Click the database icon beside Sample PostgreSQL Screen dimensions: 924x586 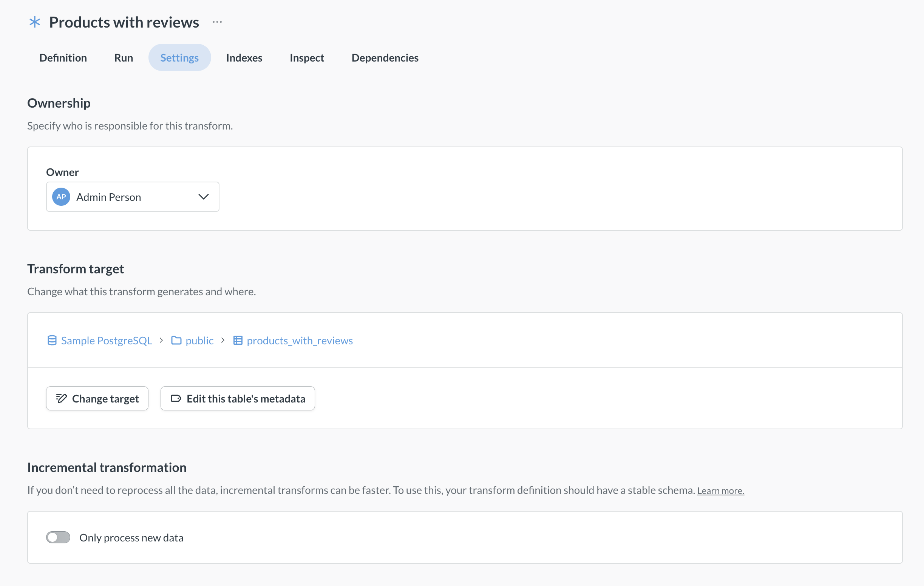point(52,340)
